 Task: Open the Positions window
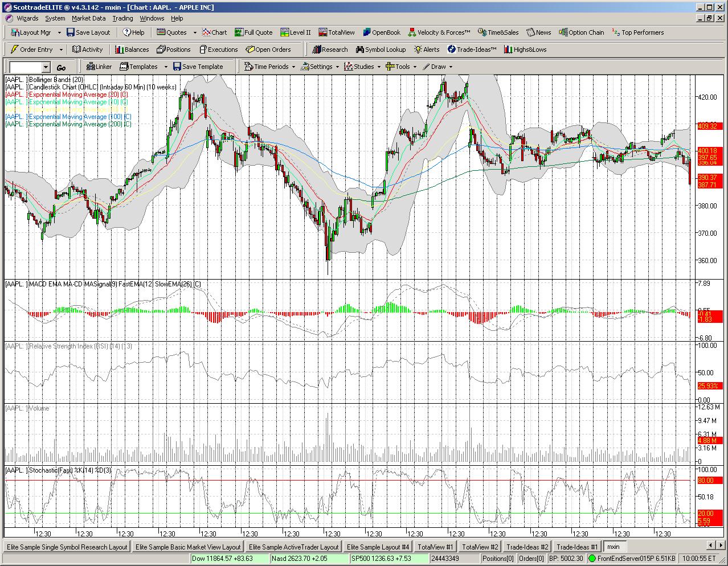[x=174, y=50]
